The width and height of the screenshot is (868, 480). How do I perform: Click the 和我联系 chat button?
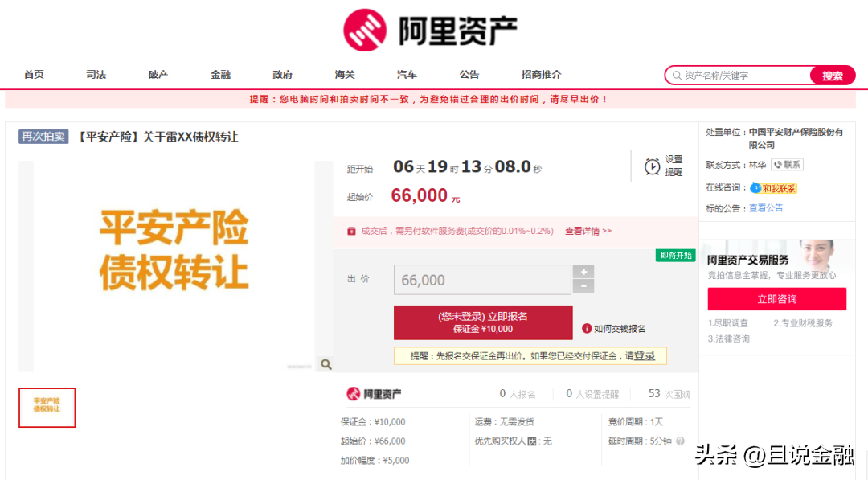click(773, 188)
